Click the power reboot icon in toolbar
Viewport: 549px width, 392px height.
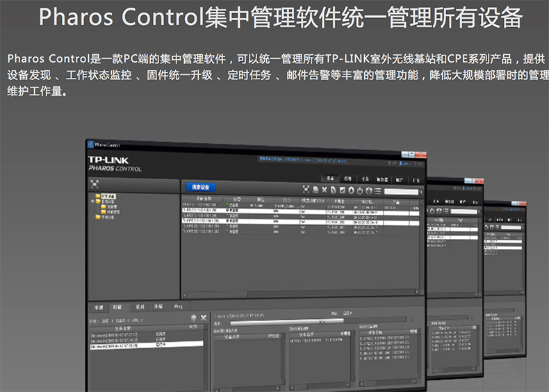pyautogui.click(x=360, y=191)
